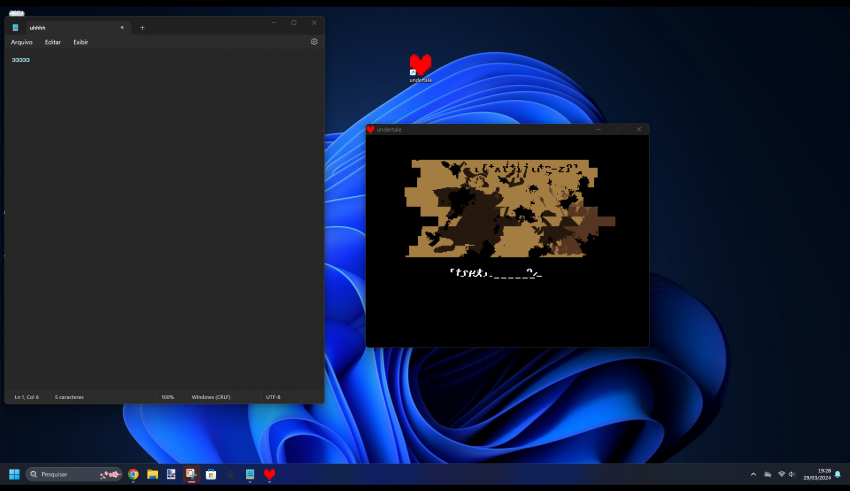The width and height of the screenshot is (850, 491).
Task: Click the heart icon in undertale title bar
Action: pos(370,130)
